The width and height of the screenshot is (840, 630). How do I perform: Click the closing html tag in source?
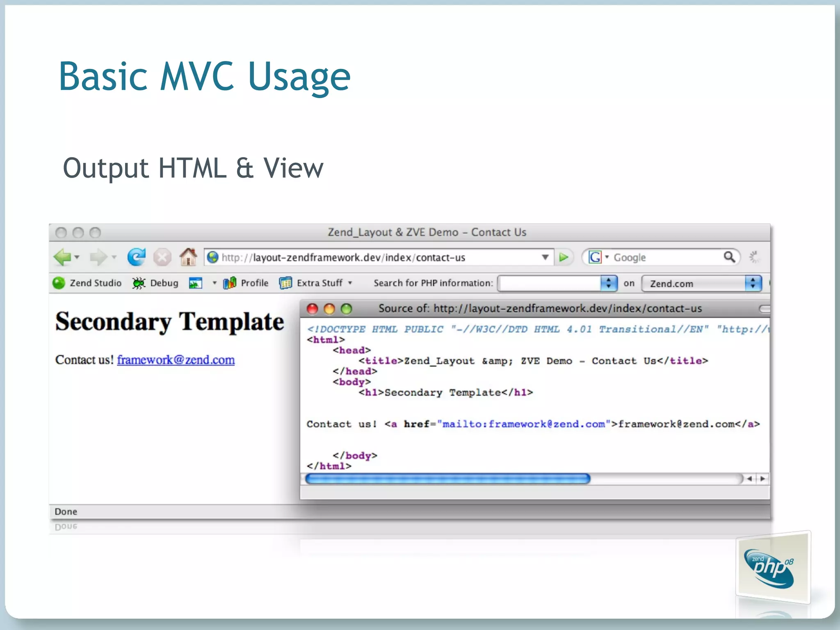tap(329, 466)
